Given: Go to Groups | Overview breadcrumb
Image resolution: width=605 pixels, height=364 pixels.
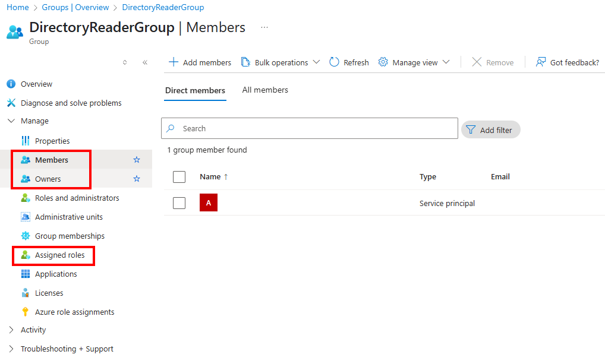Looking at the screenshot, I should coord(75,8).
